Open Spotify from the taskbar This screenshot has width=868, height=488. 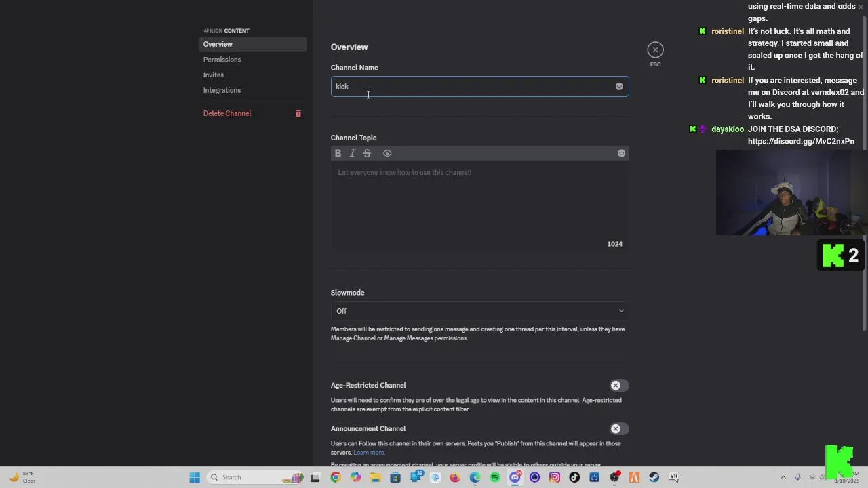[495, 477]
